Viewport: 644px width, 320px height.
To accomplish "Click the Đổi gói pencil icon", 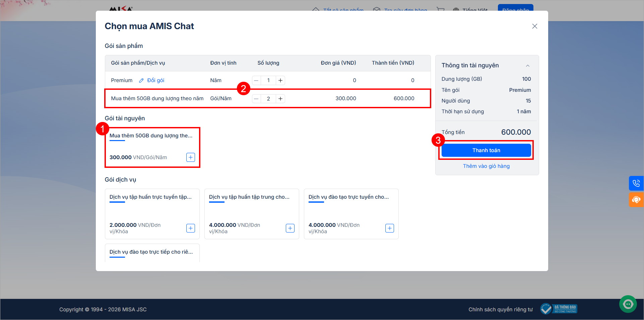I will (x=141, y=80).
